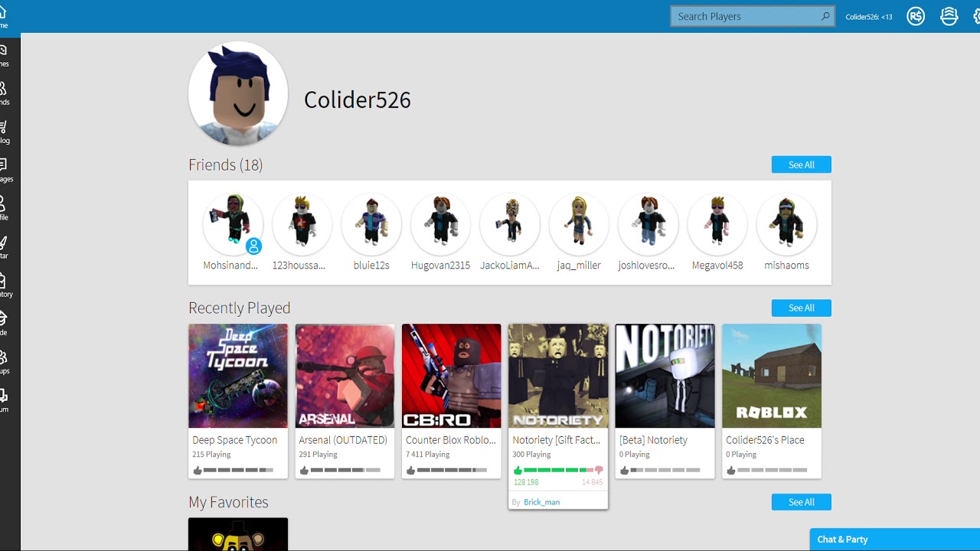Click the Friends (18) heading
Screen dimensions: 980x551
(226, 165)
